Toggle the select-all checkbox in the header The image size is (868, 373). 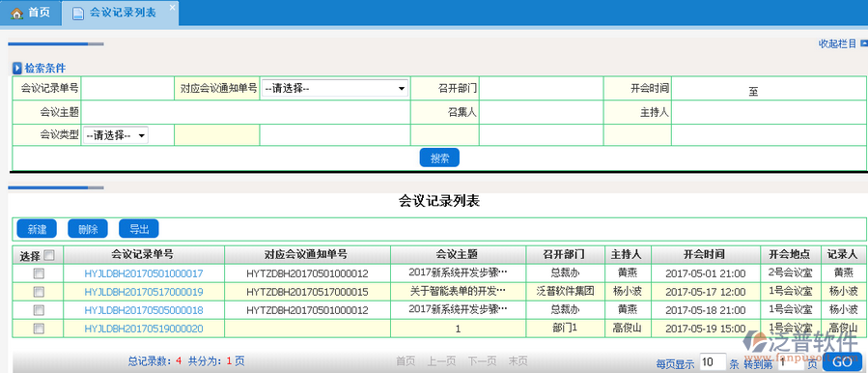pos(49,255)
